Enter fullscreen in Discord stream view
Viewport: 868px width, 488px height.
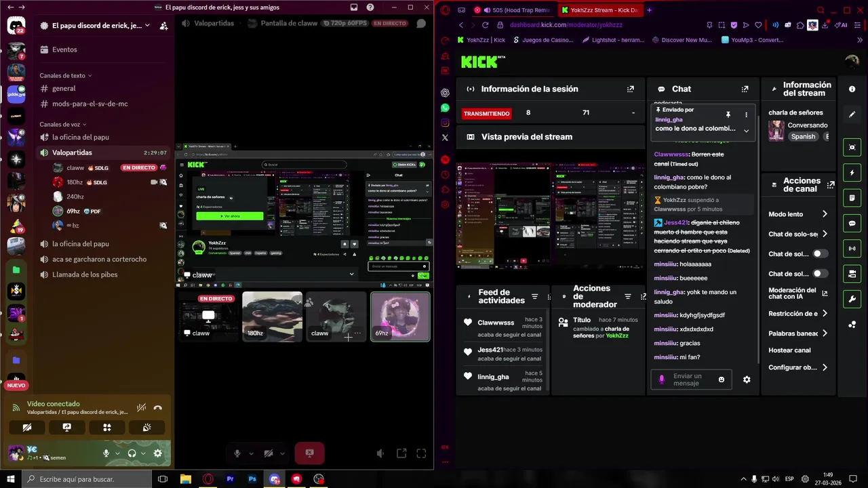click(x=421, y=453)
